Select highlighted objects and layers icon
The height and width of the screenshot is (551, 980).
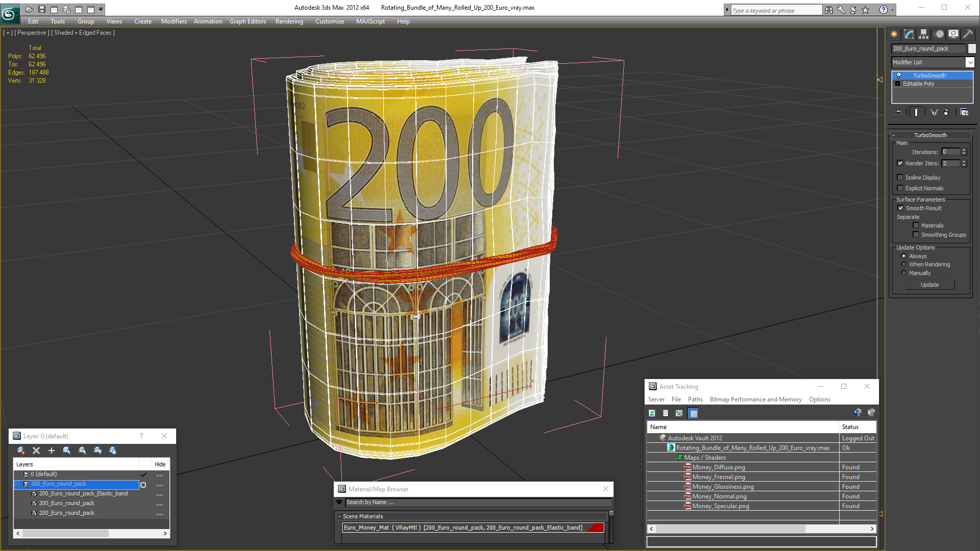point(67,450)
